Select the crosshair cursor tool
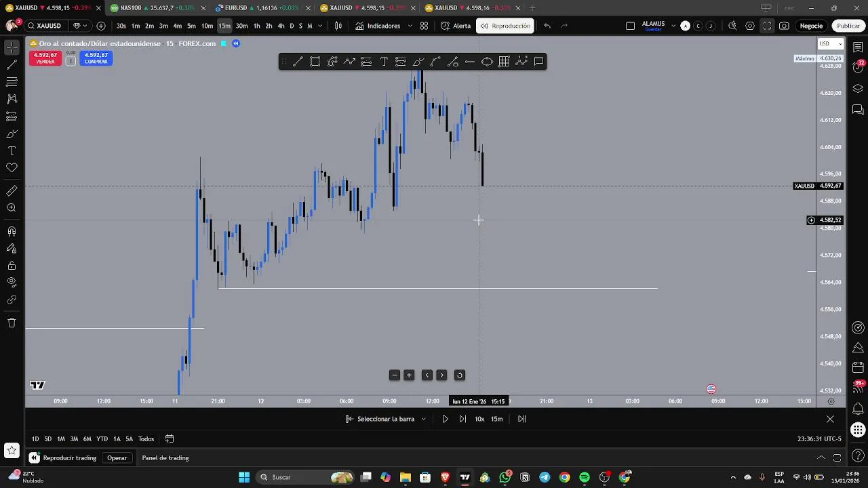This screenshot has height=488, width=868. tap(12, 47)
